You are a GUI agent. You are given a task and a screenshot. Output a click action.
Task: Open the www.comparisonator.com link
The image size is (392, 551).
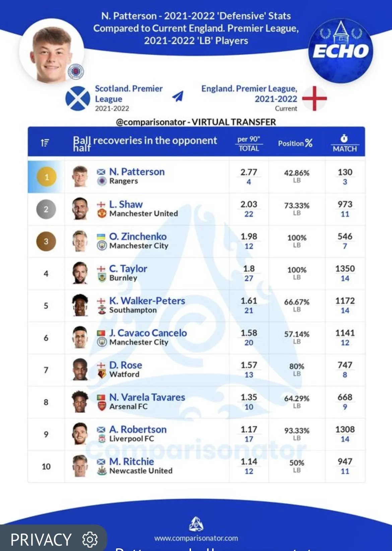[x=196, y=538]
